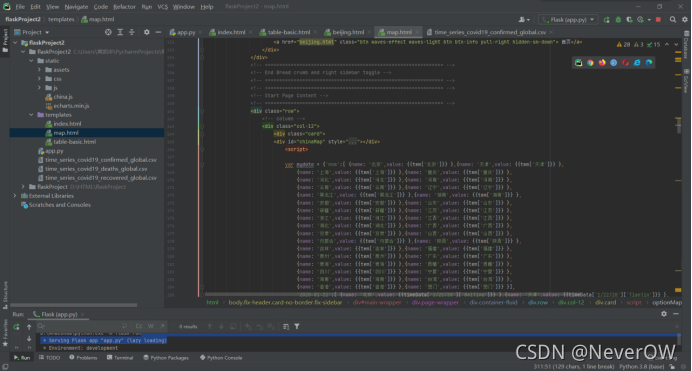692x371 pixels.
Task: Open the VCS menu
Action: tap(162, 7)
